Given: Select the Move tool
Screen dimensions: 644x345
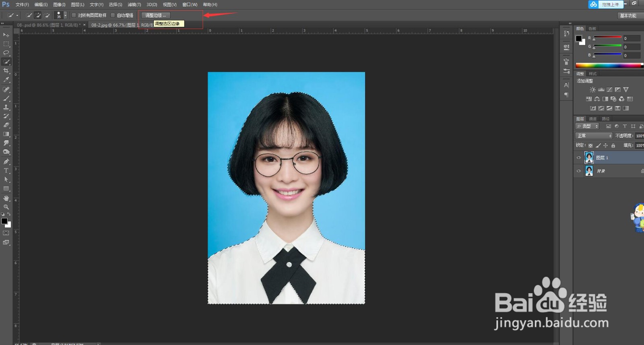Looking at the screenshot, I should [6, 35].
